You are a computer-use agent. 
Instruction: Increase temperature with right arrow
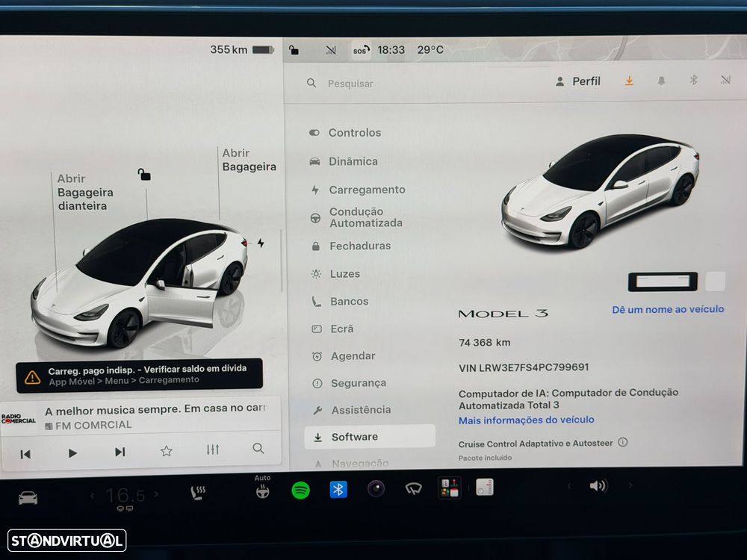click(x=156, y=495)
